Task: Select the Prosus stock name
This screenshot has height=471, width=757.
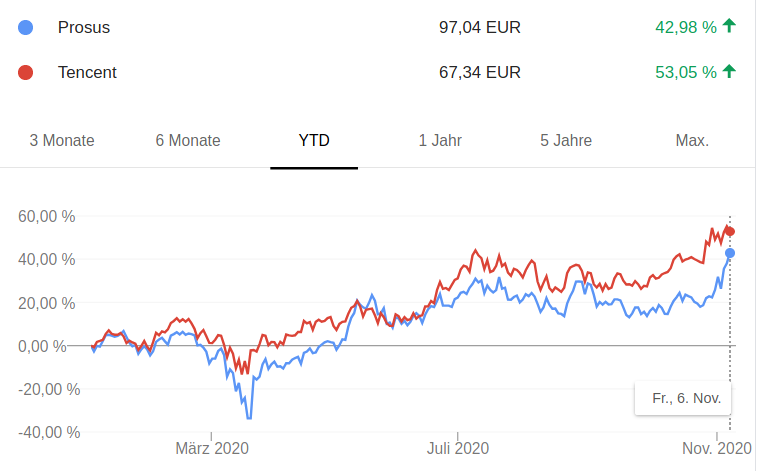Action: tap(84, 27)
